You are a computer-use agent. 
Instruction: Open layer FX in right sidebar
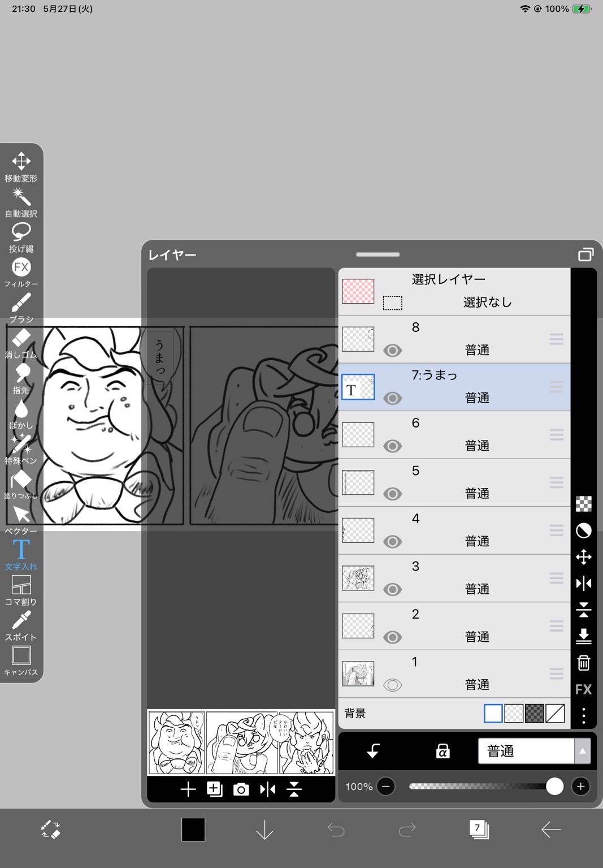(584, 689)
